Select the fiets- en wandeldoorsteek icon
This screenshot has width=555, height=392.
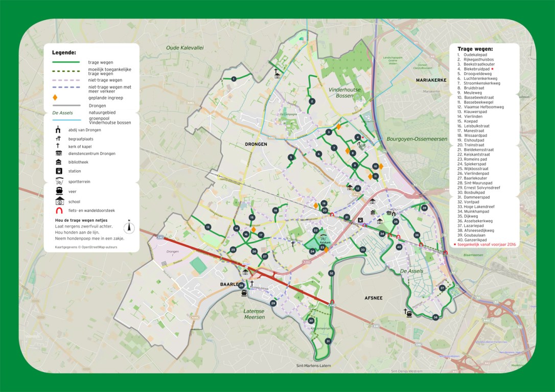click(x=59, y=210)
